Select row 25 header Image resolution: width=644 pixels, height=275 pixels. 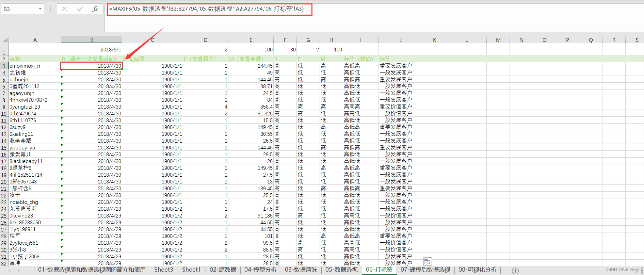tap(4, 216)
